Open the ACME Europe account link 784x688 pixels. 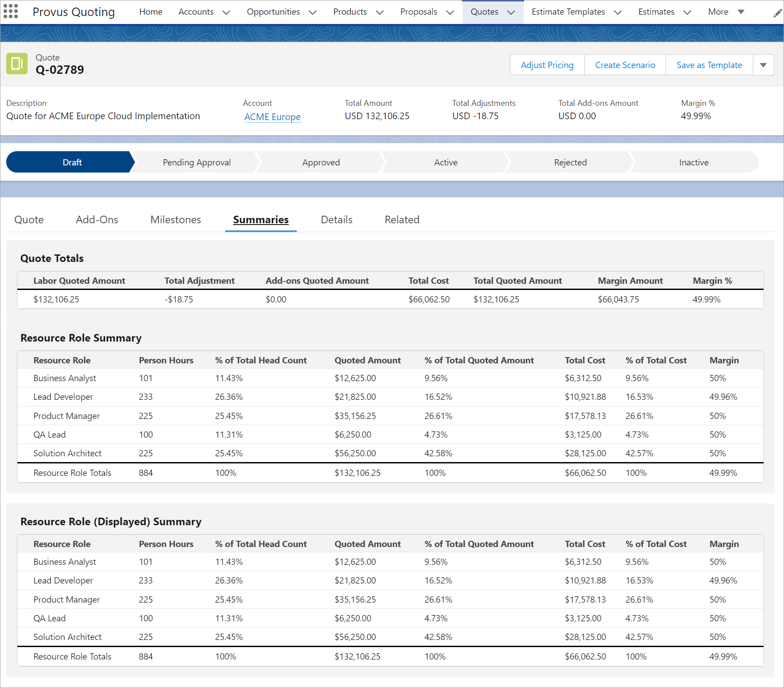(x=272, y=117)
